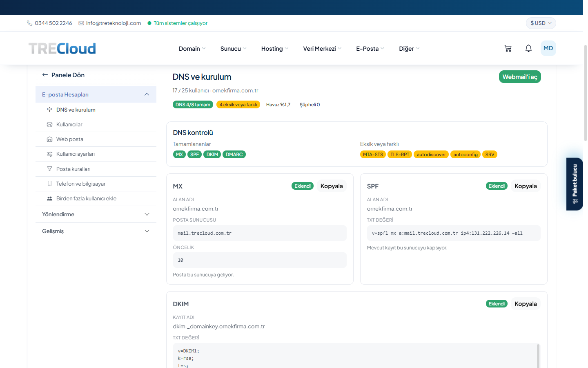This screenshot has width=588, height=368.
Task: Open the shopping cart icon
Action: pos(508,48)
